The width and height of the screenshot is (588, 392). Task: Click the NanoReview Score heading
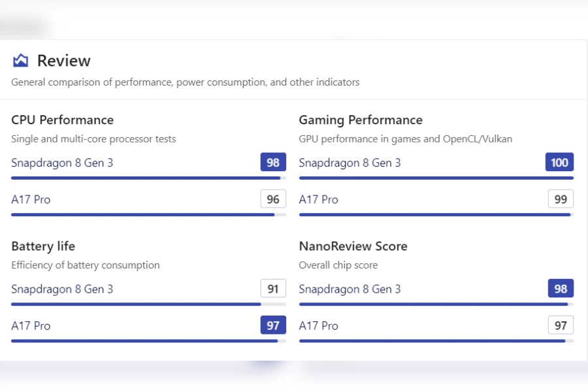point(353,246)
